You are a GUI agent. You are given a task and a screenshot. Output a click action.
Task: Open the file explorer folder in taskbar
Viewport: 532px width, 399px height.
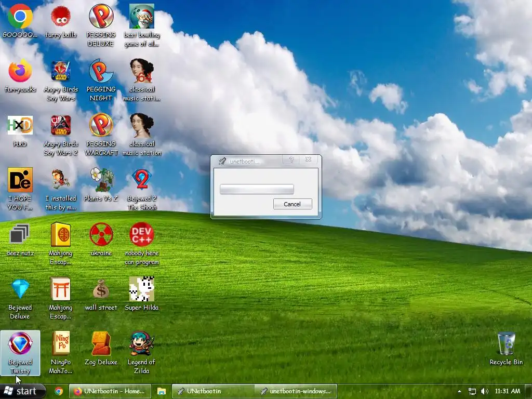click(x=162, y=391)
